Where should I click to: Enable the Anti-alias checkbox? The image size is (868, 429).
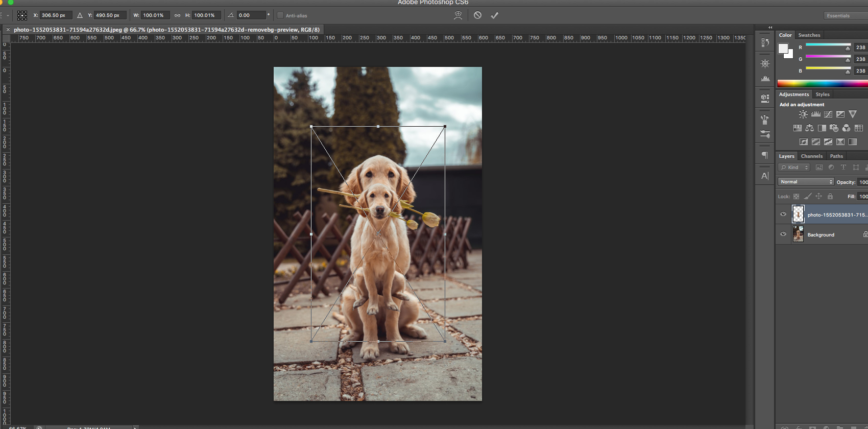click(x=280, y=15)
